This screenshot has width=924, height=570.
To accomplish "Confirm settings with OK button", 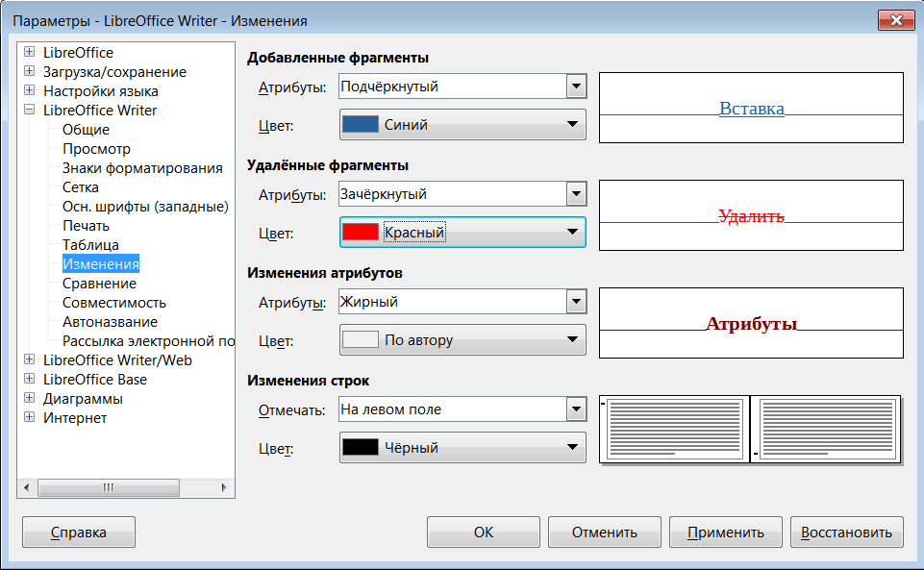I will 484,533.
